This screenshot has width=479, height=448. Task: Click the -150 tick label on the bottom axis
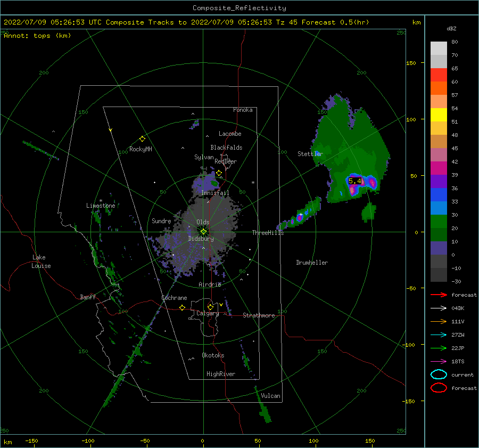point(31,441)
